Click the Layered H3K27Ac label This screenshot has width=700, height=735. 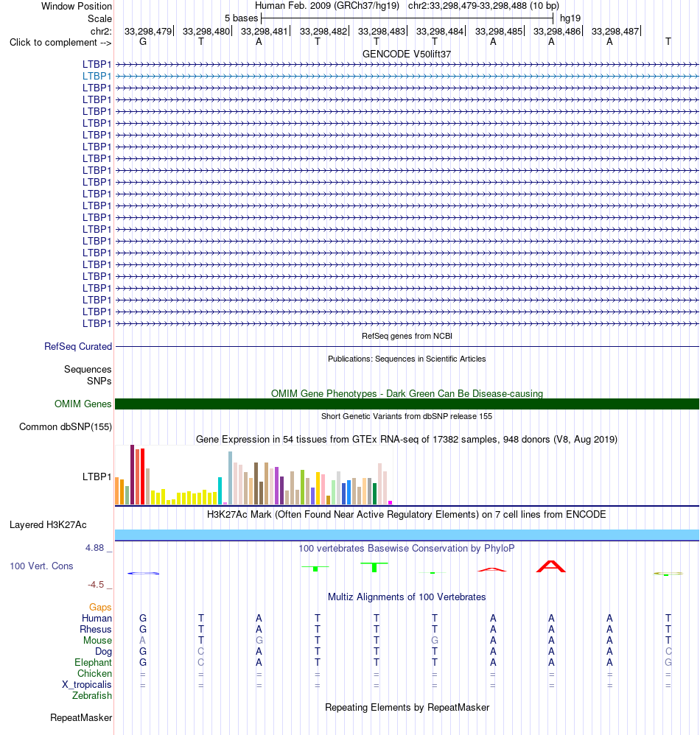click(x=48, y=524)
